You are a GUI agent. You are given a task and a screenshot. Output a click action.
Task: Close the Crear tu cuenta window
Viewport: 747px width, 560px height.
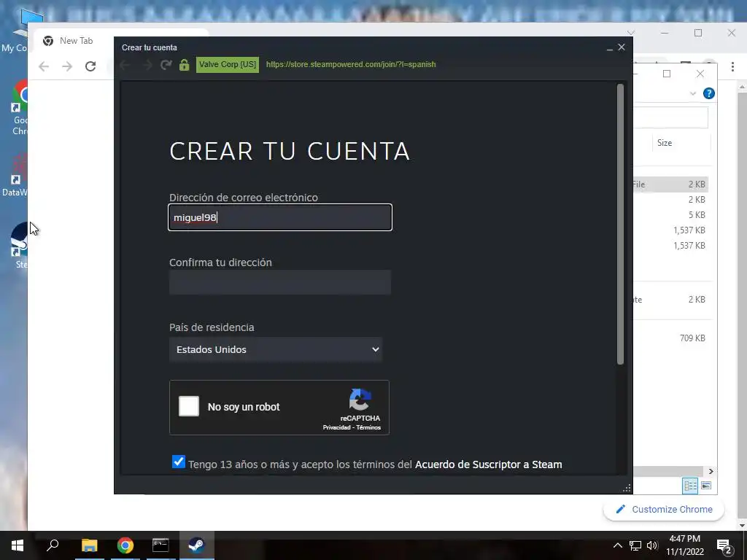pyautogui.click(x=622, y=47)
